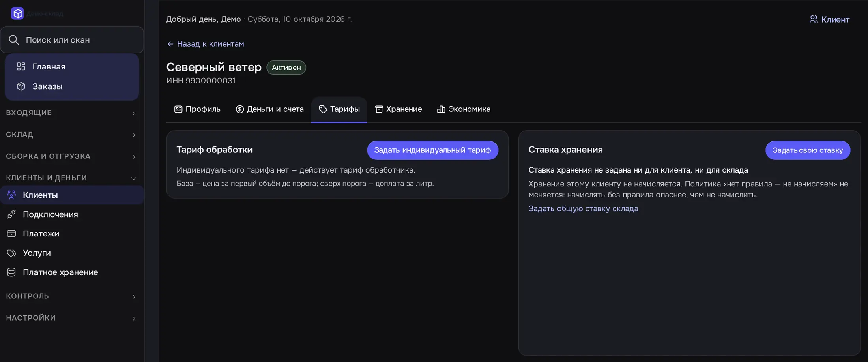This screenshot has height=362, width=868.
Task: Click the back arrow icon near Назад
Action: point(170,44)
